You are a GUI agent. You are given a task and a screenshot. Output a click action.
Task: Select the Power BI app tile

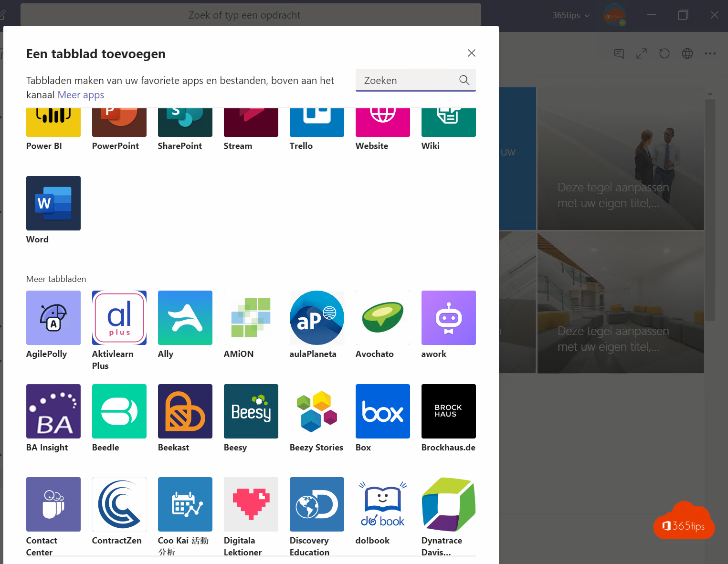pos(53,123)
